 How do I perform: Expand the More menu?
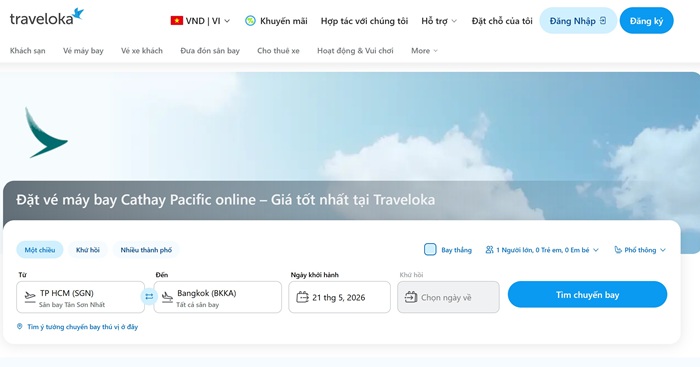pos(425,51)
